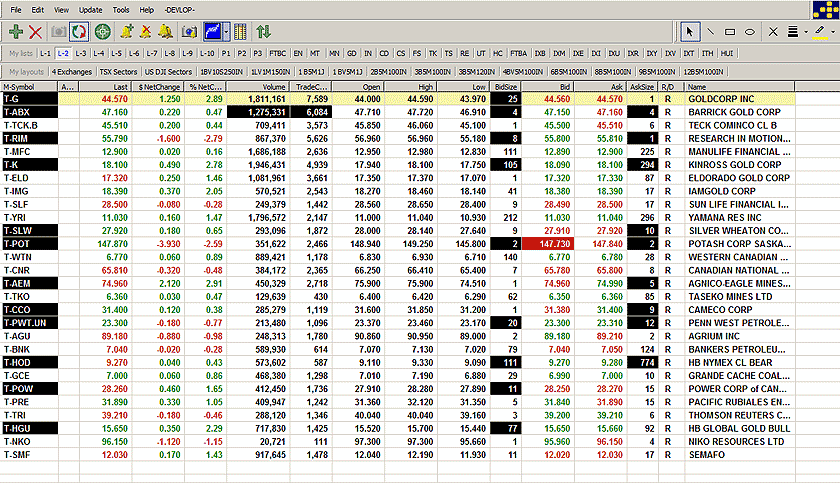Open the Help menu
This screenshot has width=840, height=483.
point(146,10)
